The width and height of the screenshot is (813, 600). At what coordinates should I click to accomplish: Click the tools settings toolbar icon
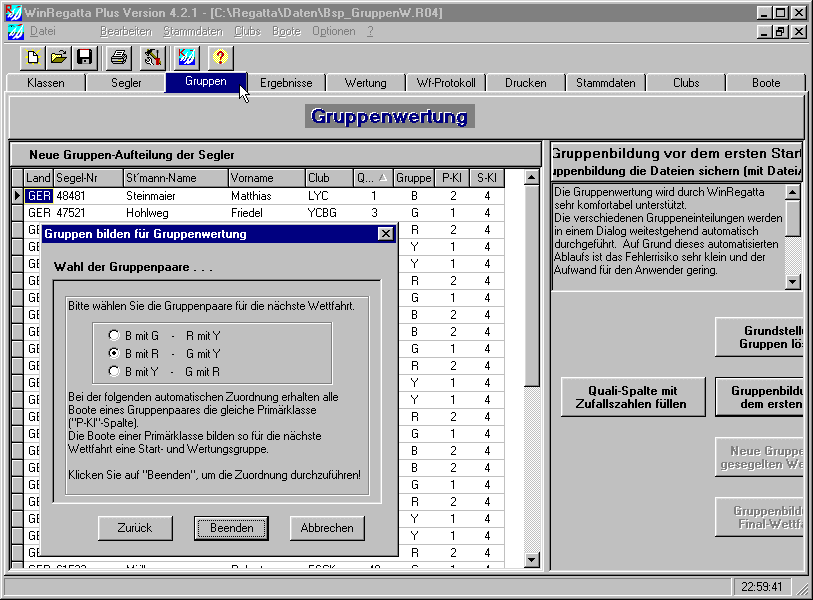[x=152, y=57]
